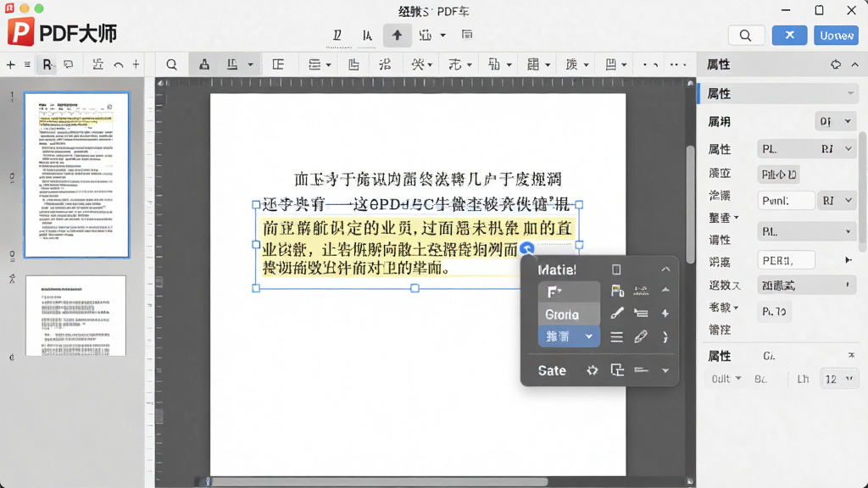Click the vertical document scrollbar

click(690, 205)
